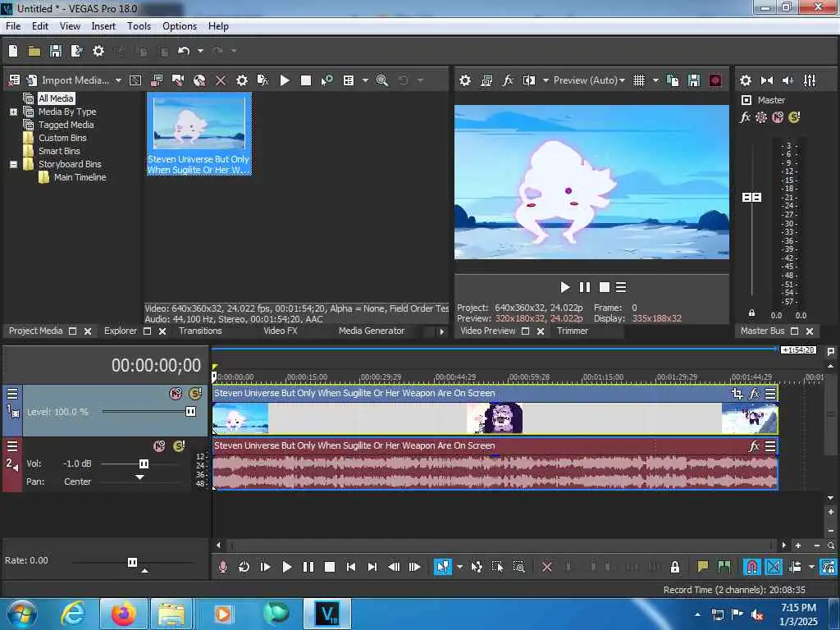Toggle Master bus solo icon
840x630 pixels.
click(x=794, y=117)
